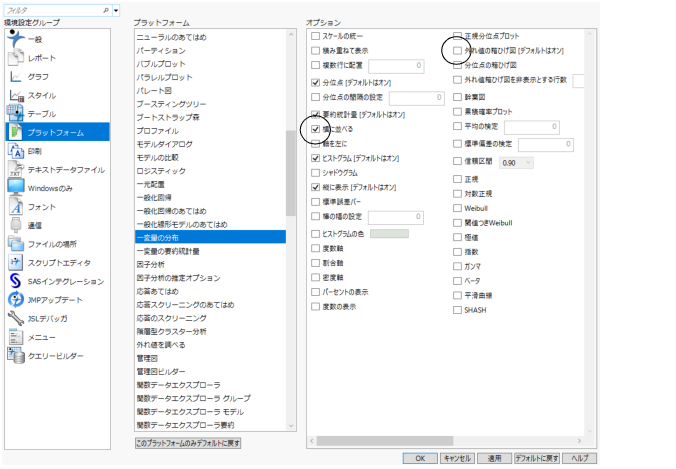Image resolution: width=676 pixels, height=469 pixels.
Task: Click the 標準偏差の検定 value field
Action: click(x=546, y=144)
